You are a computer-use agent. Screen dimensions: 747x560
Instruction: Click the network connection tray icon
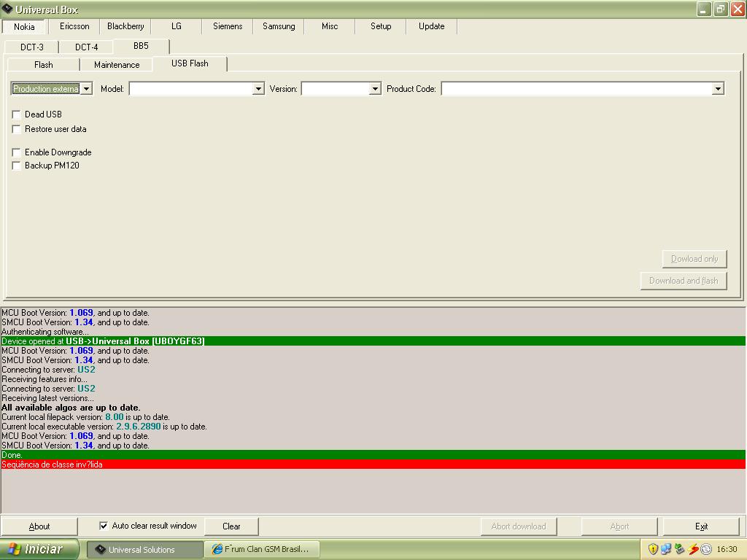point(666,549)
